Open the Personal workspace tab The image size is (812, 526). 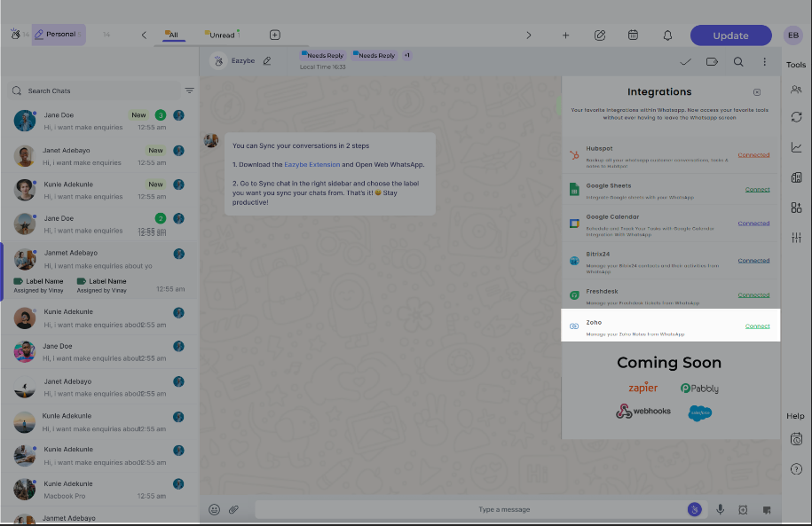coord(59,35)
